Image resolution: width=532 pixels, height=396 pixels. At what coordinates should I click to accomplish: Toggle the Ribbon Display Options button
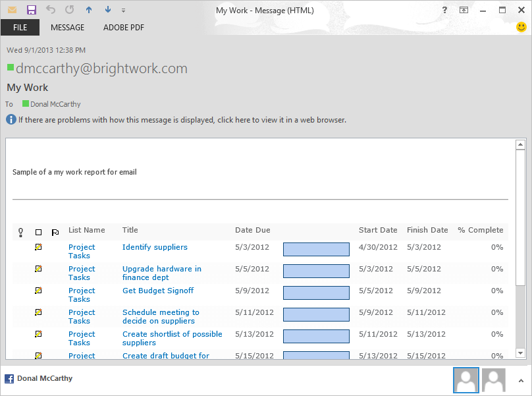point(464,10)
